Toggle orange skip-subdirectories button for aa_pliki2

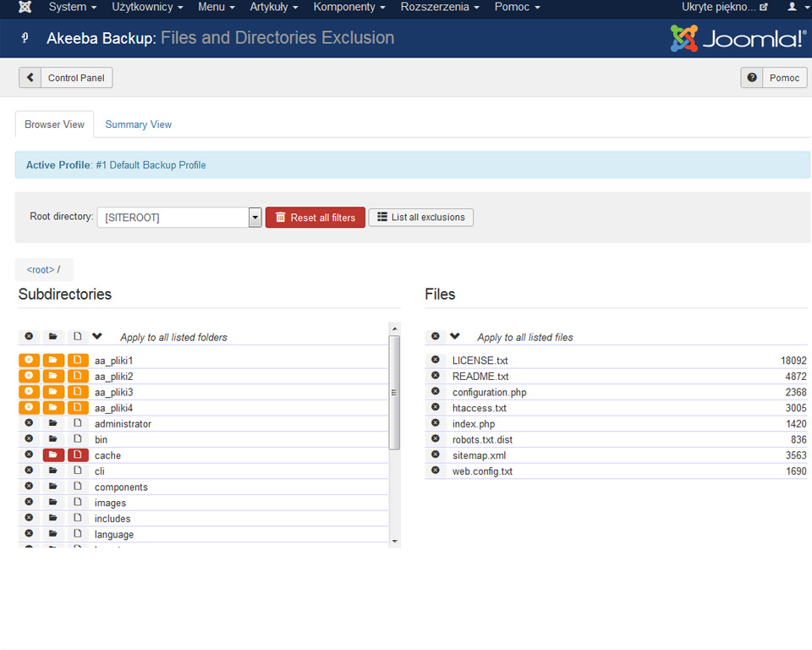[53, 376]
